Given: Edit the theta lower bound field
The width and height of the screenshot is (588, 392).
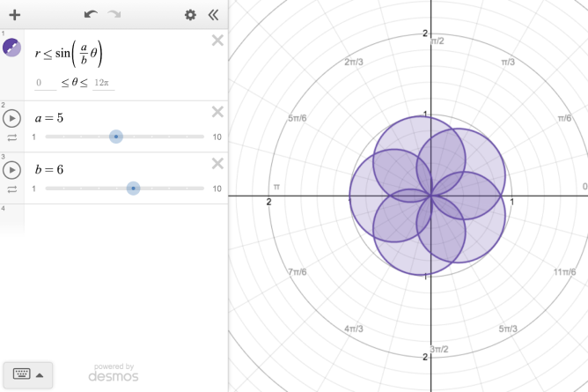Looking at the screenshot, I should [x=45, y=84].
